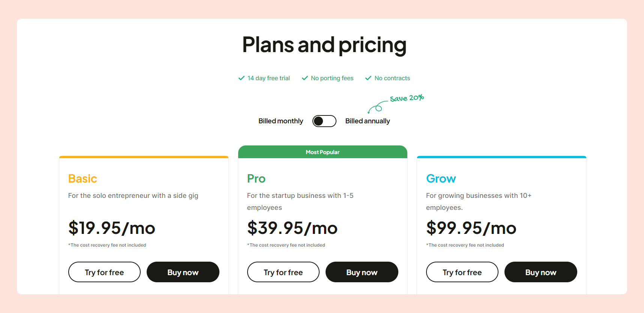The image size is (644, 313).
Task: Click Buy now under Grow plan
Action: pyautogui.click(x=541, y=272)
